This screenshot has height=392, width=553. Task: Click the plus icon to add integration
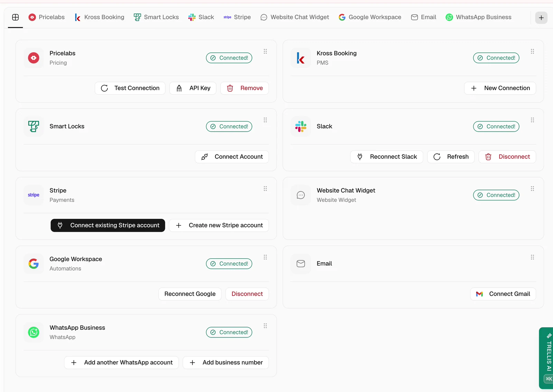(541, 18)
